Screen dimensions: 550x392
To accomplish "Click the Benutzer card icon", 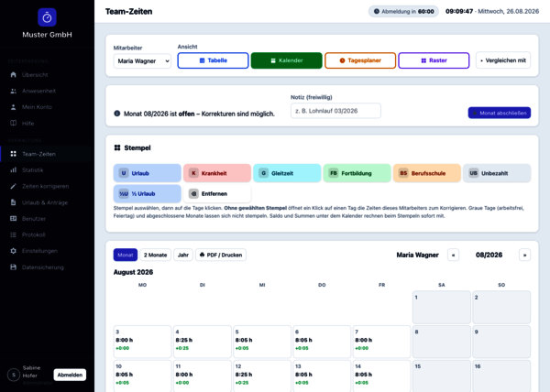I will click(14, 218).
